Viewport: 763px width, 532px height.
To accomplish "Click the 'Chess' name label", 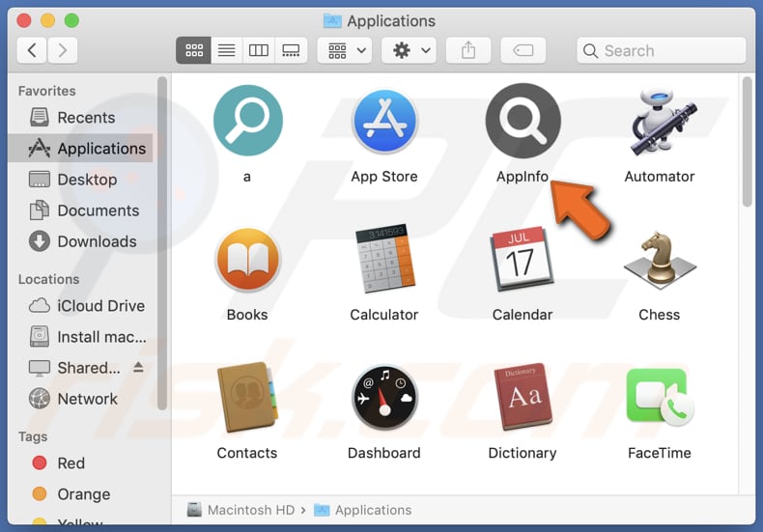I will (x=660, y=315).
